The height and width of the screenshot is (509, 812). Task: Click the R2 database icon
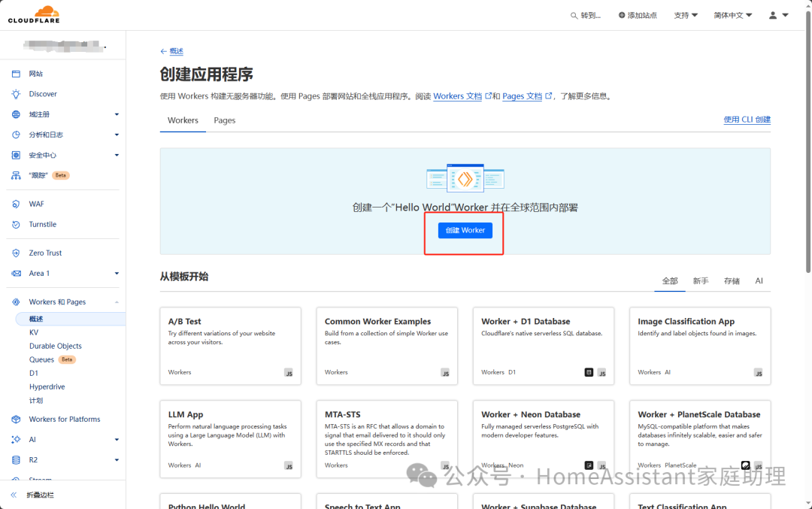click(16, 460)
